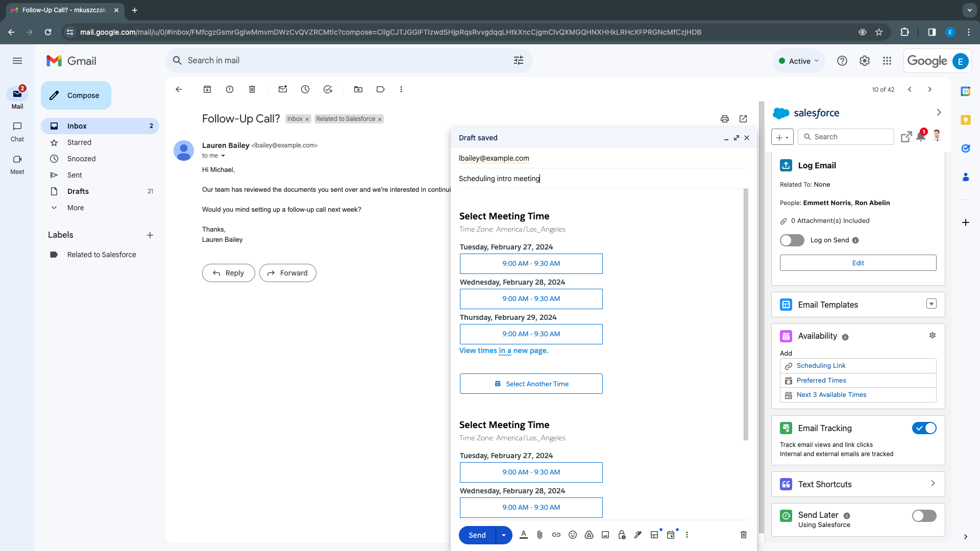Click the compose body vertical scrollbar
Viewport: 980px width, 551px height.
coord(746,314)
